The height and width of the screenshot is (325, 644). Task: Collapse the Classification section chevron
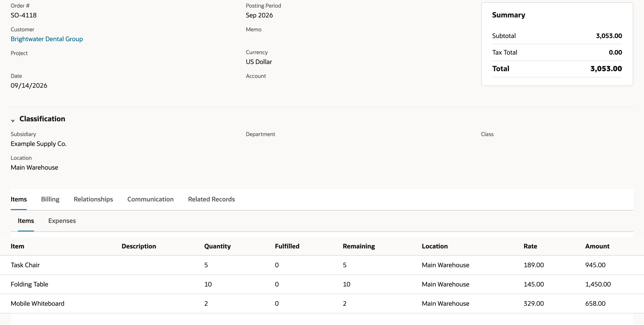point(13,121)
